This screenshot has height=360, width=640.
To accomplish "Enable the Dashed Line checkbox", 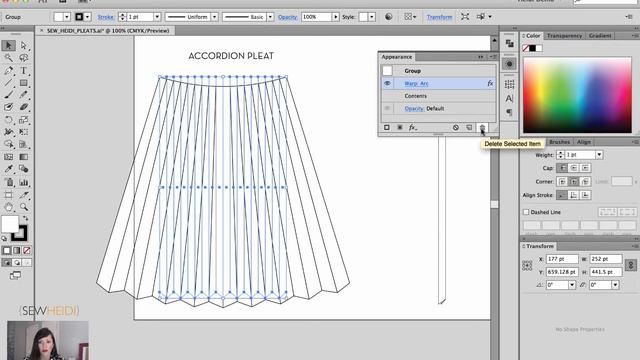I will (x=526, y=212).
